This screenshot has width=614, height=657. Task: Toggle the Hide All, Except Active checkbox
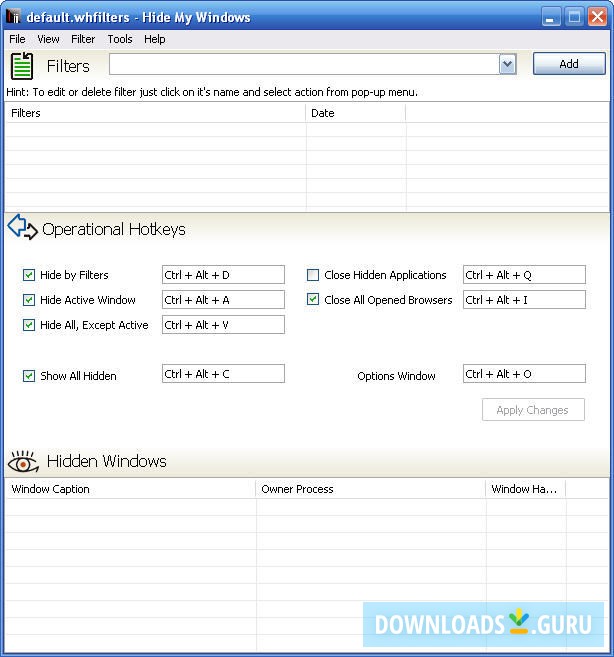[x=29, y=325]
